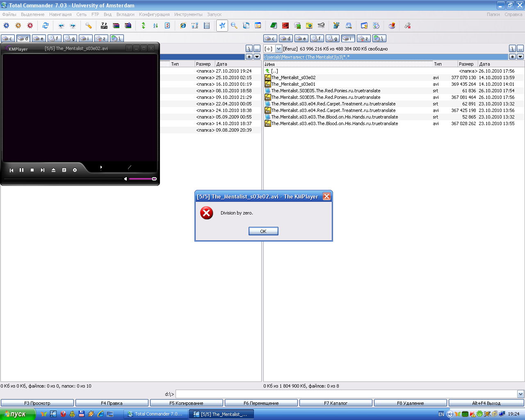This screenshot has width=525, height=420.
Task: Open right panel favorites asterisk button
Action: [512, 57]
